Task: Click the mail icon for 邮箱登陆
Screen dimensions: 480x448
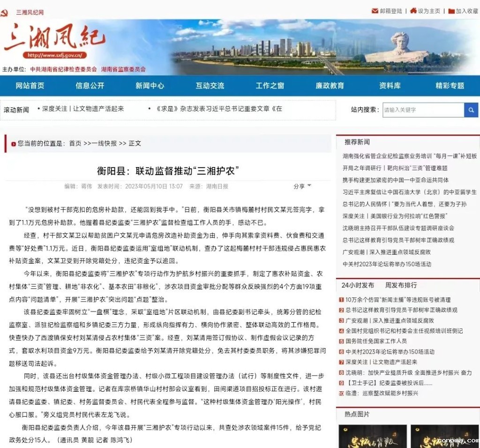Action: (375, 11)
